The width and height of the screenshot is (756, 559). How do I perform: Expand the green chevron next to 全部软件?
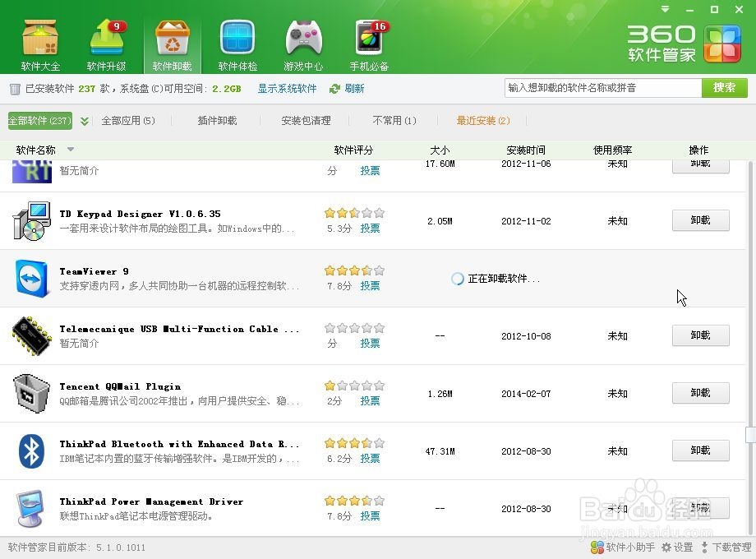tap(85, 121)
